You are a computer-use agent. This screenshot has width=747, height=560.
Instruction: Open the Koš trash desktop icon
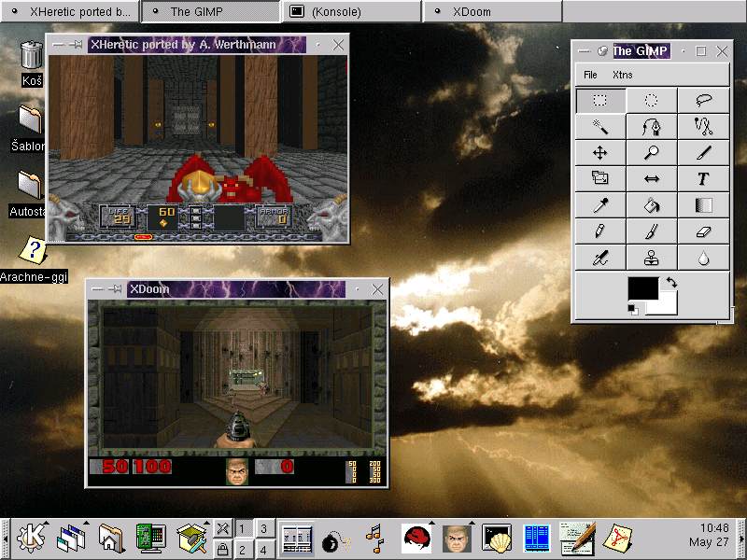32,64
